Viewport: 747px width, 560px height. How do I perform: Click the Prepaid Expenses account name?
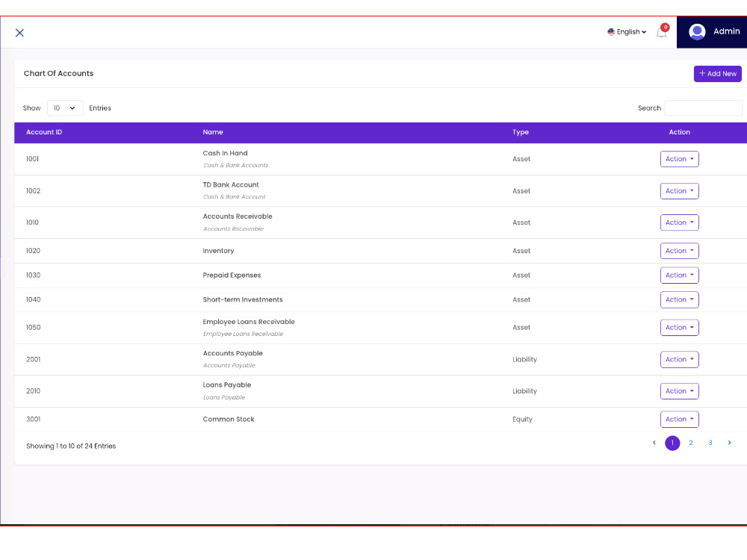232,276
